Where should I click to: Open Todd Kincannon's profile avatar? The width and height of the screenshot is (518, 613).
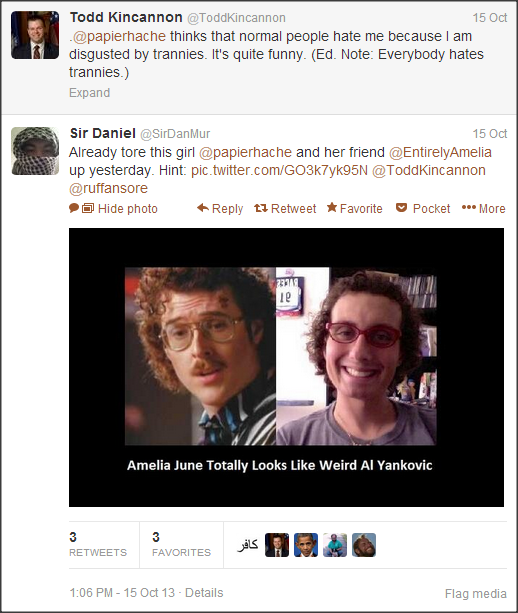pos(35,35)
